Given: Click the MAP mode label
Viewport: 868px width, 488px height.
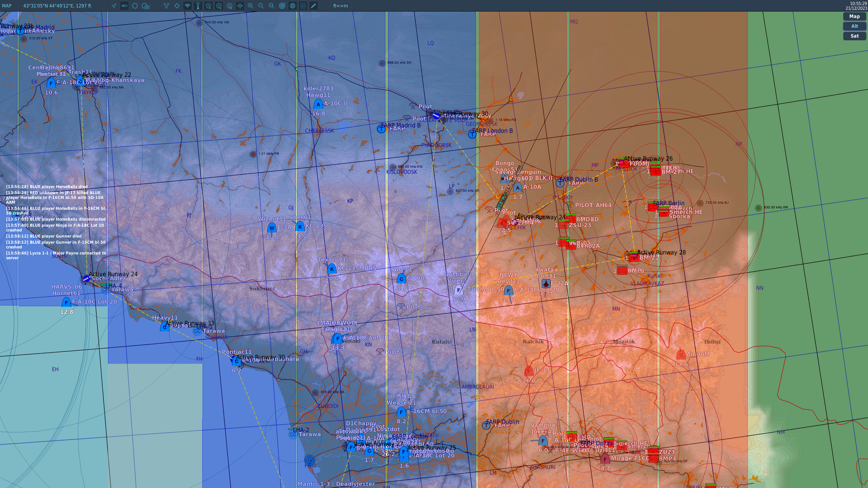Looking at the screenshot, I should pos(7,6).
